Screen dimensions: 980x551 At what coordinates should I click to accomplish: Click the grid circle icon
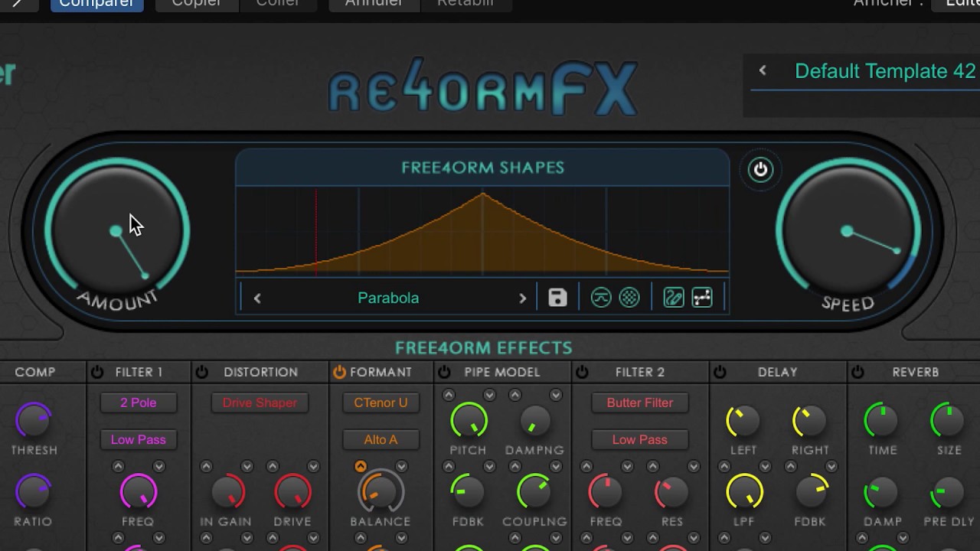click(629, 298)
